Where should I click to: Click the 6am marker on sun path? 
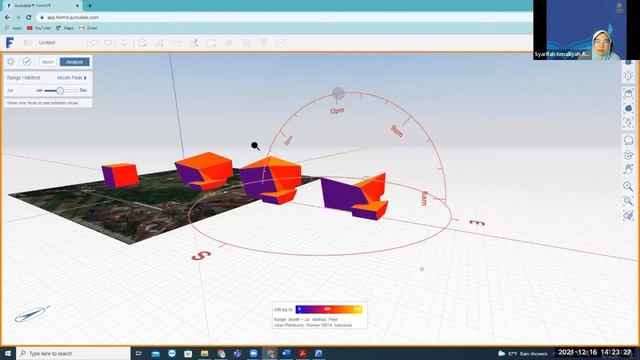[424, 198]
